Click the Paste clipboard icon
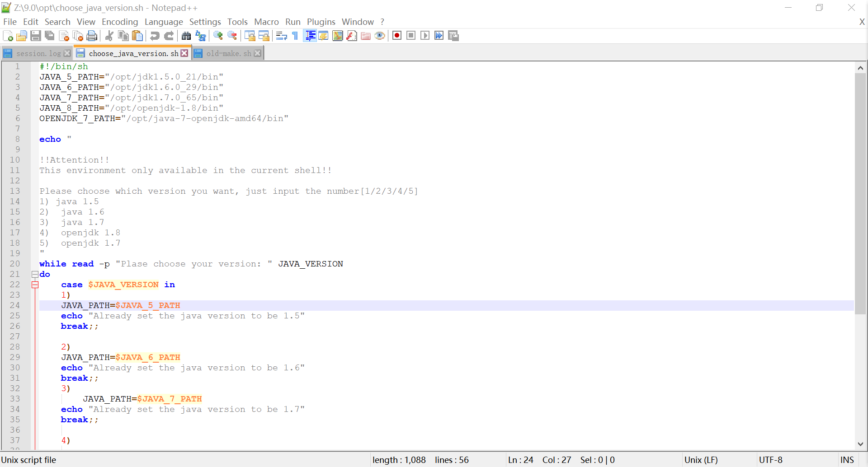 click(137, 36)
